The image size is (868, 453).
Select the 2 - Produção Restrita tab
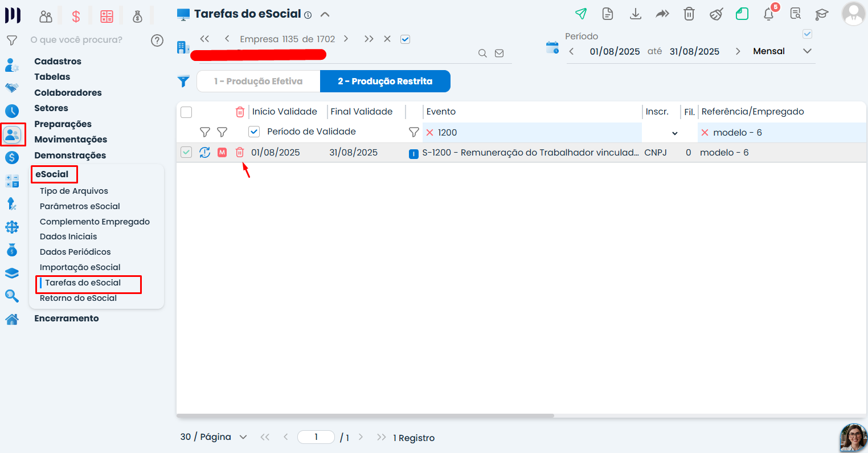[385, 81]
